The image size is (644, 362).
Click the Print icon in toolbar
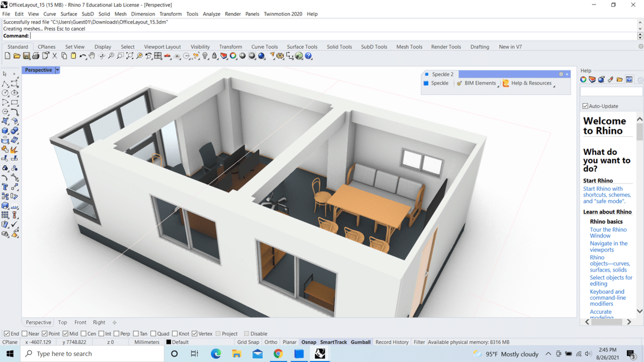click(35, 56)
